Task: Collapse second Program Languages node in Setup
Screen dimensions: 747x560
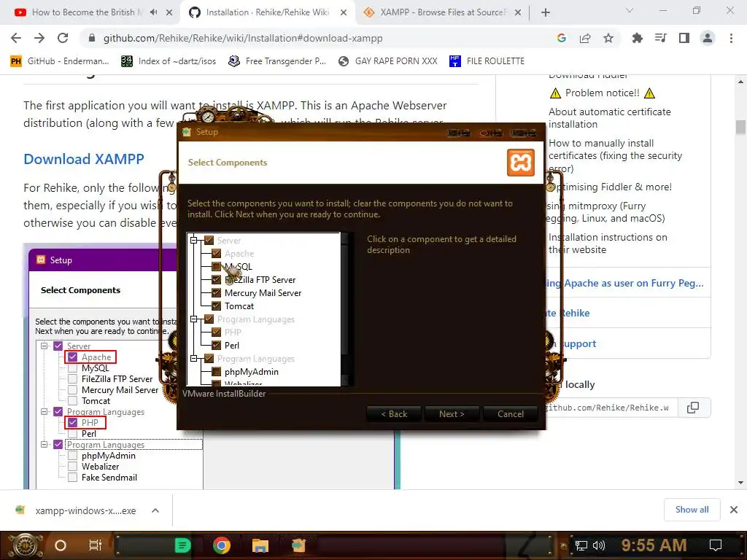Action: [x=194, y=359]
